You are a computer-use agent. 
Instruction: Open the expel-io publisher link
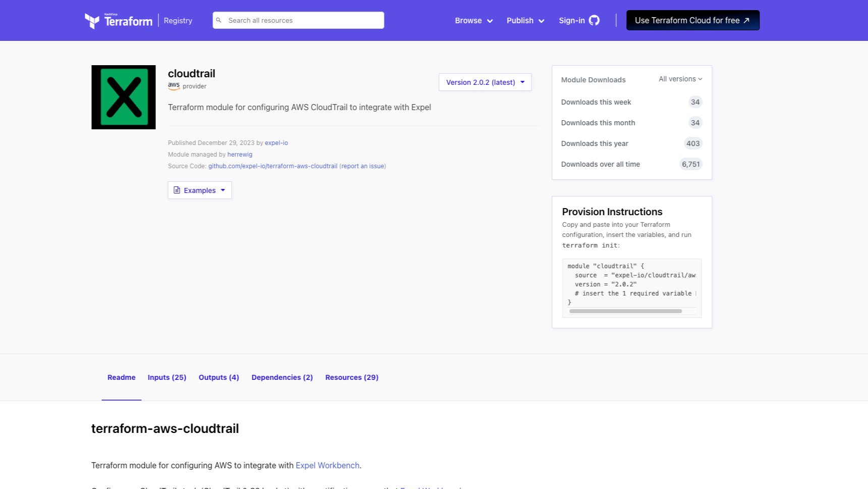point(277,143)
